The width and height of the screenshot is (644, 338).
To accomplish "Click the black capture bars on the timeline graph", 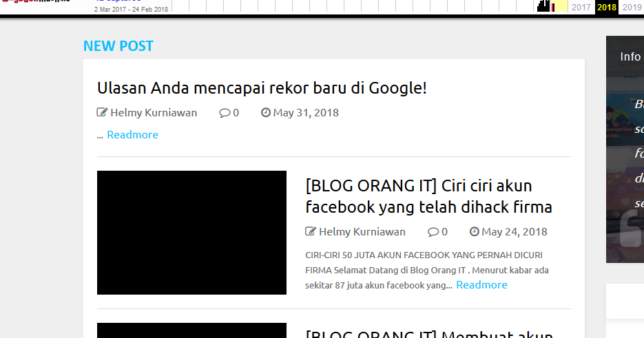I will pos(543,6).
